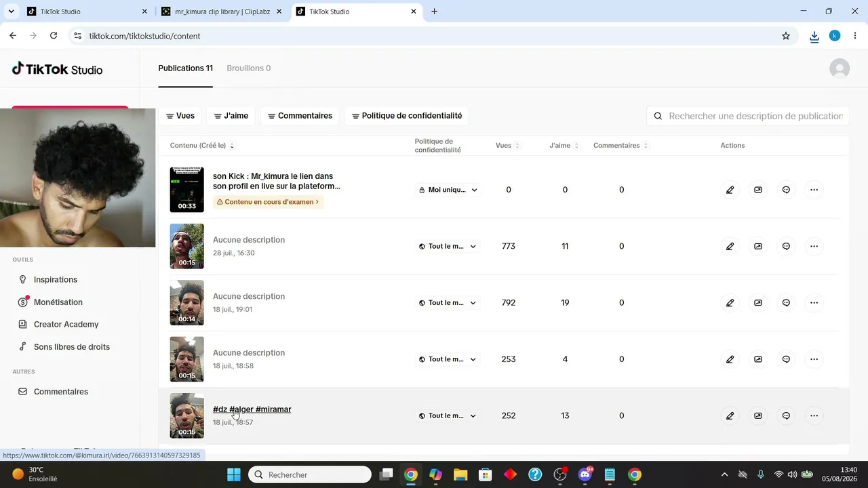Open more options for the 28 juil., 16:30 video
Viewport: 868px width, 488px height.
814,246
